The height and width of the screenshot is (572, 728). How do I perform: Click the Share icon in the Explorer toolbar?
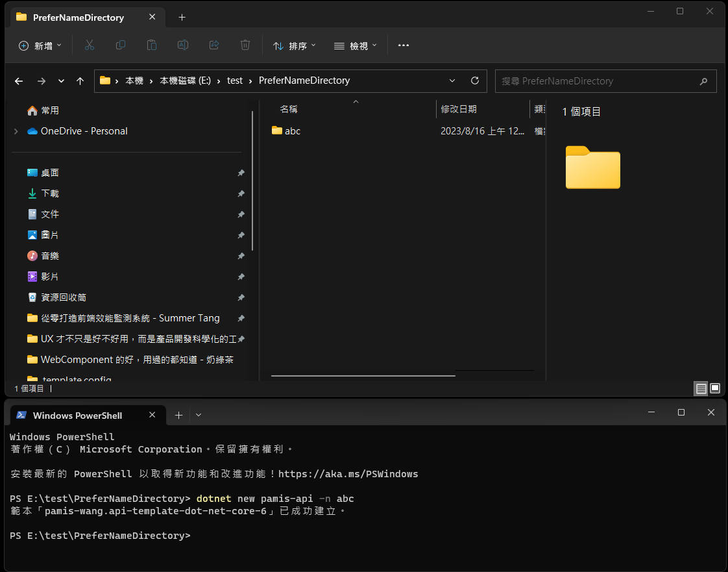click(x=214, y=45)
